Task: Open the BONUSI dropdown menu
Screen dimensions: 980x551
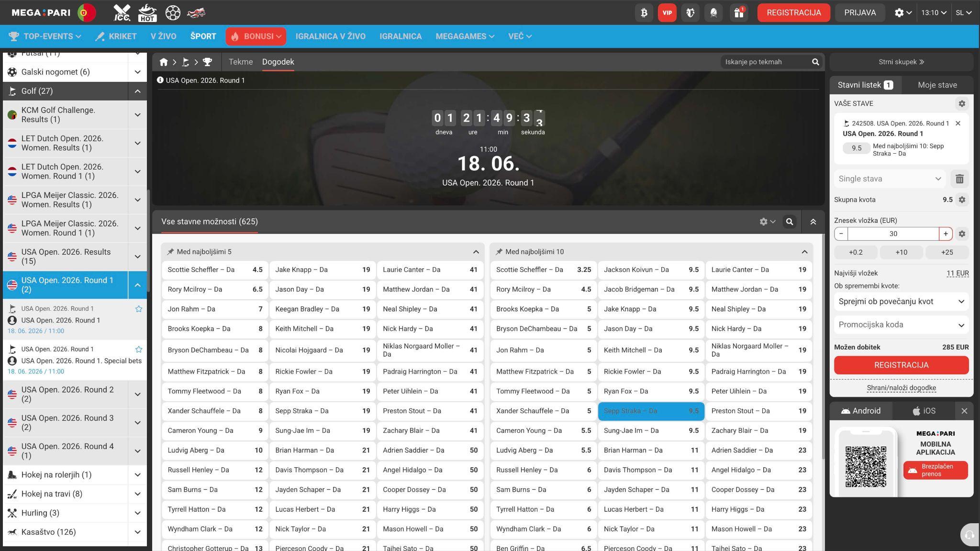Action: point(256,36)
